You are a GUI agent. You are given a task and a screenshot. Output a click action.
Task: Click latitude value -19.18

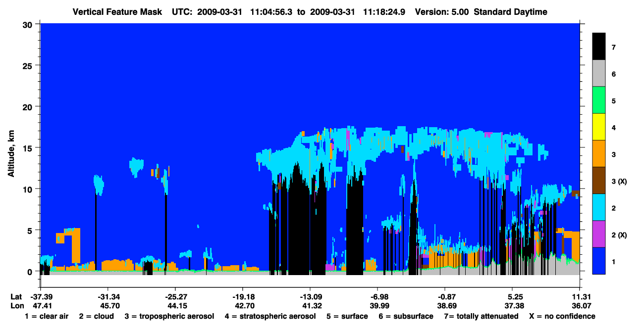coord(242,297)
